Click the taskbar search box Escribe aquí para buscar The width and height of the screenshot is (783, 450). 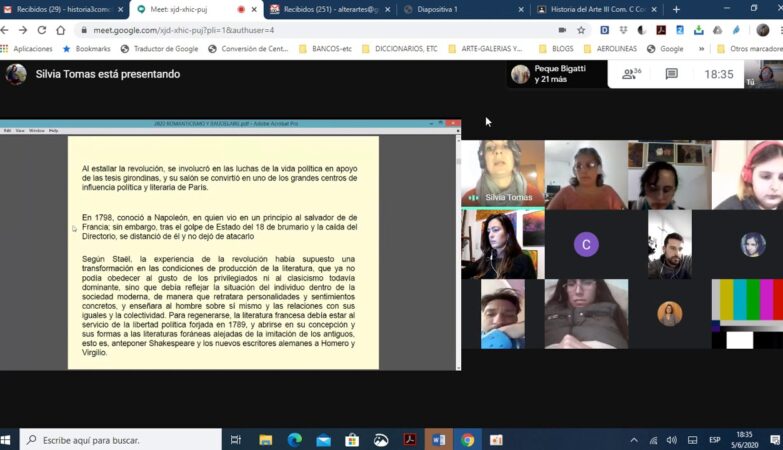click(x=120, y=440)
